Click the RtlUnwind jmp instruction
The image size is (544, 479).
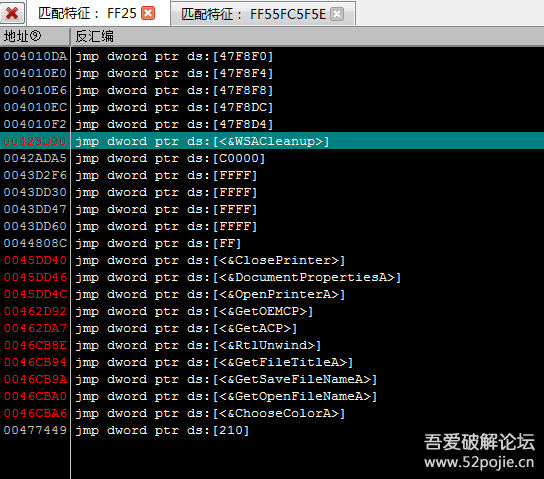(x=198, y=345)
